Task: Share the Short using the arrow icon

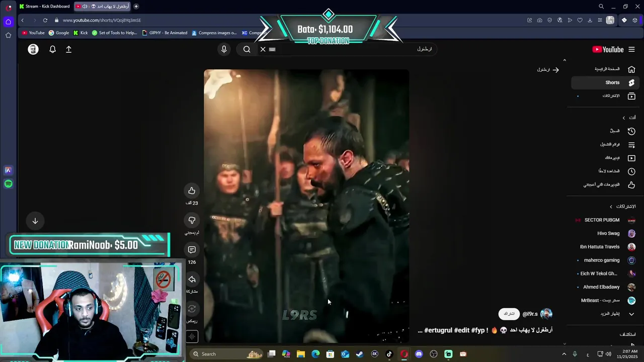Action: (192, 280)
